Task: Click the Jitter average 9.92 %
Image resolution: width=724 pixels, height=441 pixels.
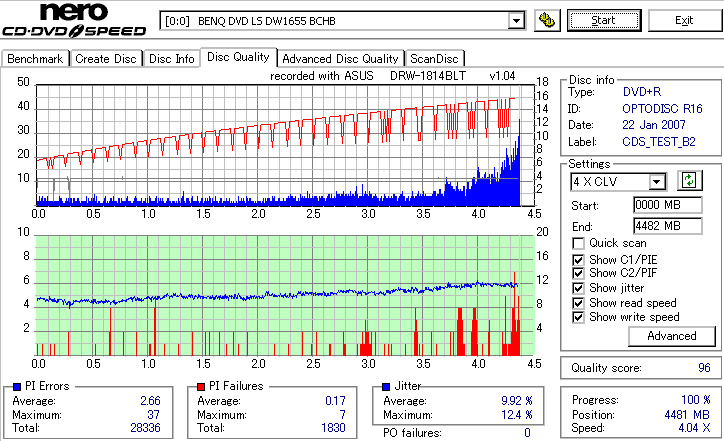Action: (517, 401)
